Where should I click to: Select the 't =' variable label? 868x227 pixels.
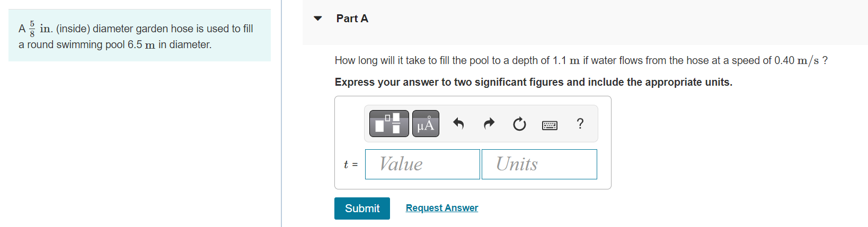[x=351, y=165]
